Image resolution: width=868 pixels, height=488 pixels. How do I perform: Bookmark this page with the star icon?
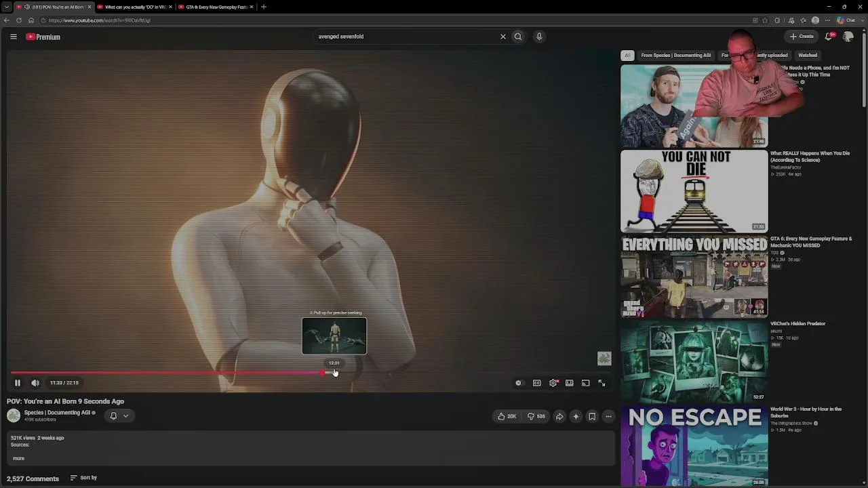(766, 20)
